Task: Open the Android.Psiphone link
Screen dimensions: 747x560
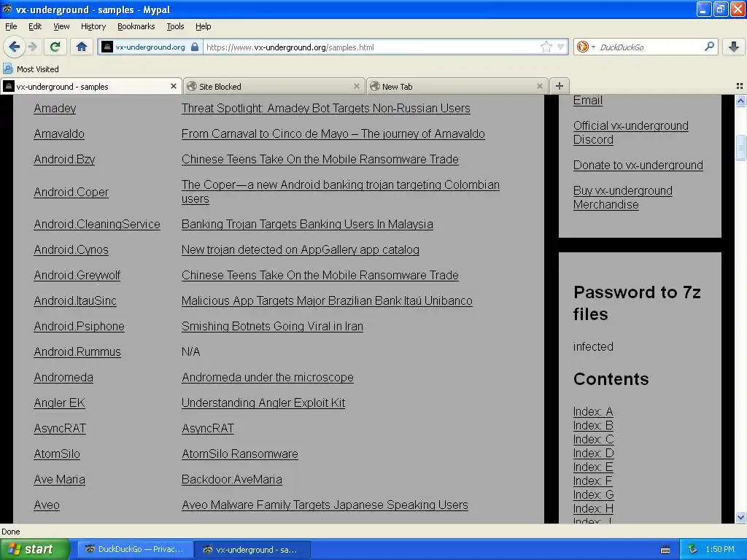Action: click(x=79, y=326)
